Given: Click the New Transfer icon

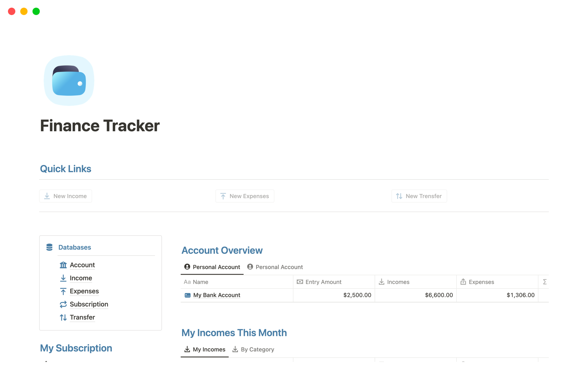Looking at the screenshot, I should [x=399, y=195].
